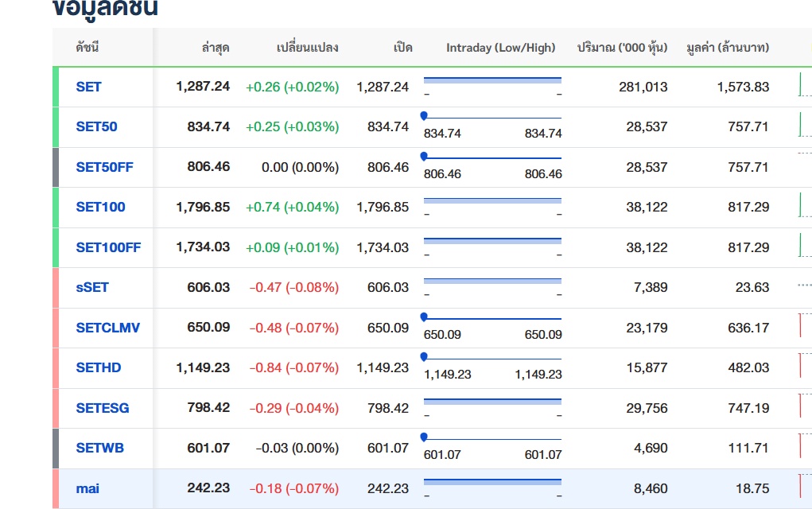Screen dimensions: 812x509
Task: Open the SET index link
Action: [88, 87]
